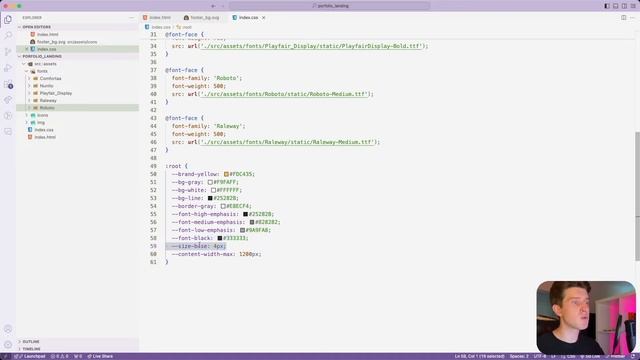Open the Accounts icon in activity bar
This screenshot has width=640, height=360.
[8, 329]
